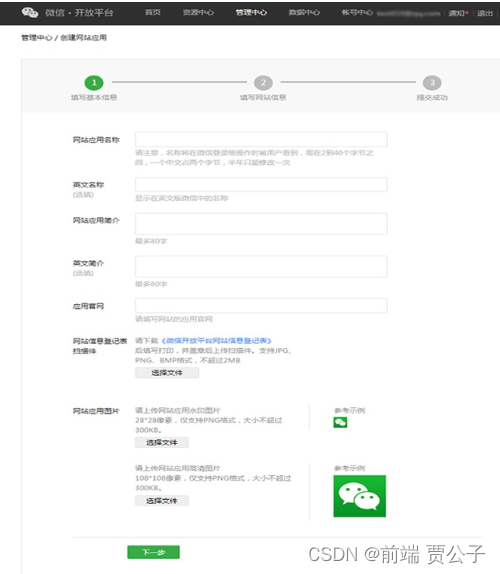Select step 1 circle 填写基本信息

[94, 83]
